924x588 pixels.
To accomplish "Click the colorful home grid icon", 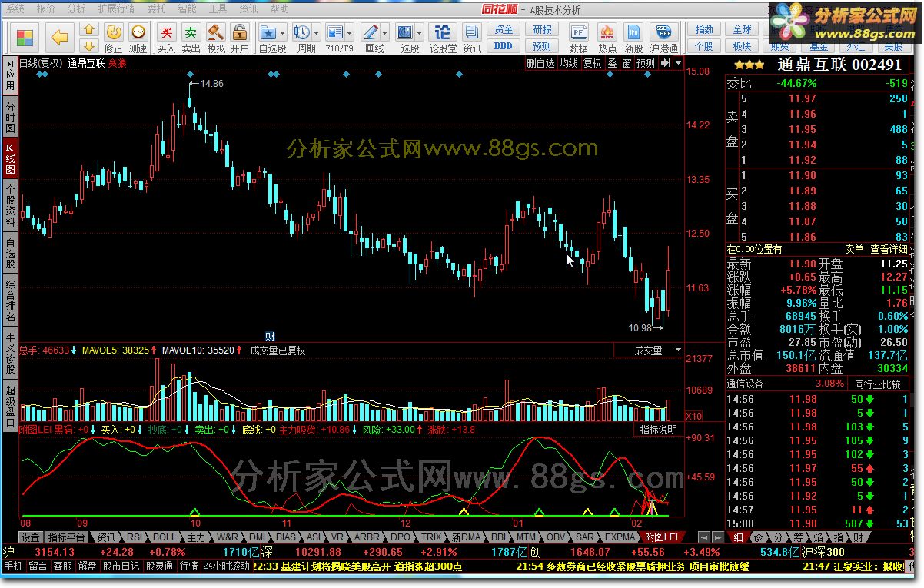I will (25, 37).
